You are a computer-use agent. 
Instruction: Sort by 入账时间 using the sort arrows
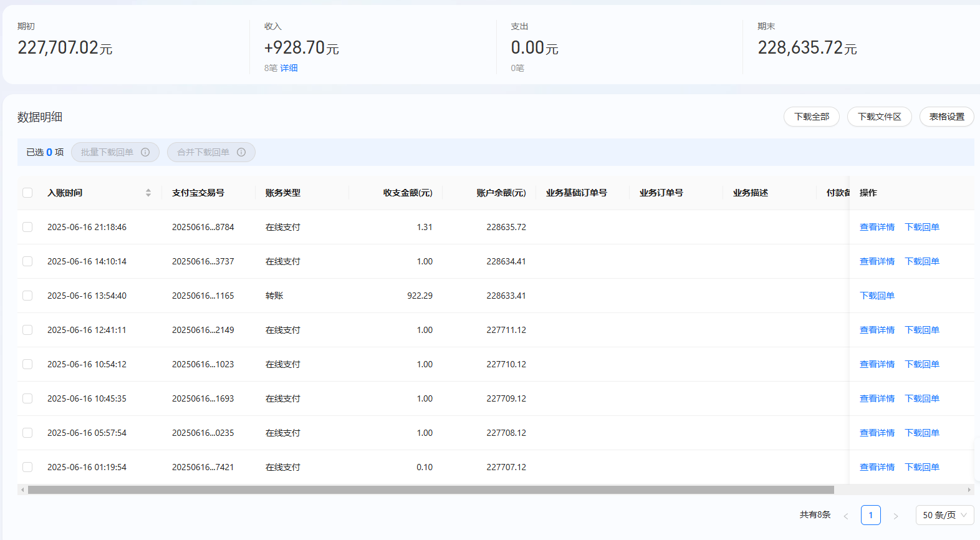tap(148, 193)
